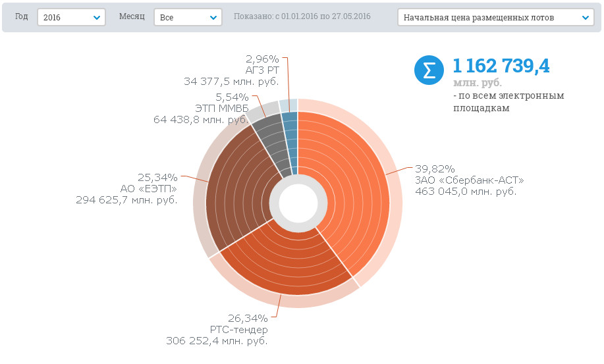
Task: Click the Месяц filter label
Action: point(132,16)
